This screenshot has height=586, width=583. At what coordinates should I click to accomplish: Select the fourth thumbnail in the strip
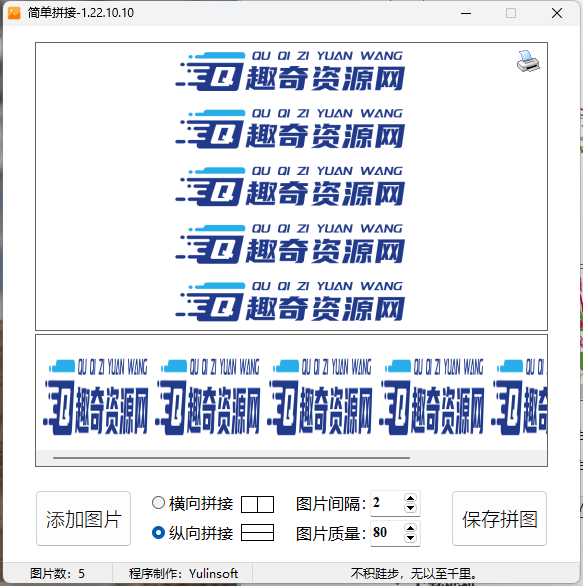click(x=432, y=396)
